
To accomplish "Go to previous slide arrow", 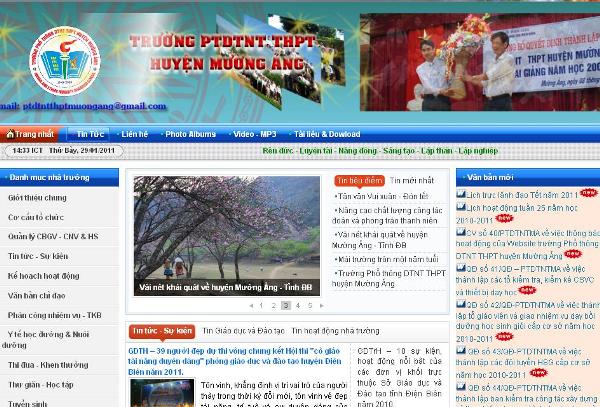I will [x=251, y=306].
